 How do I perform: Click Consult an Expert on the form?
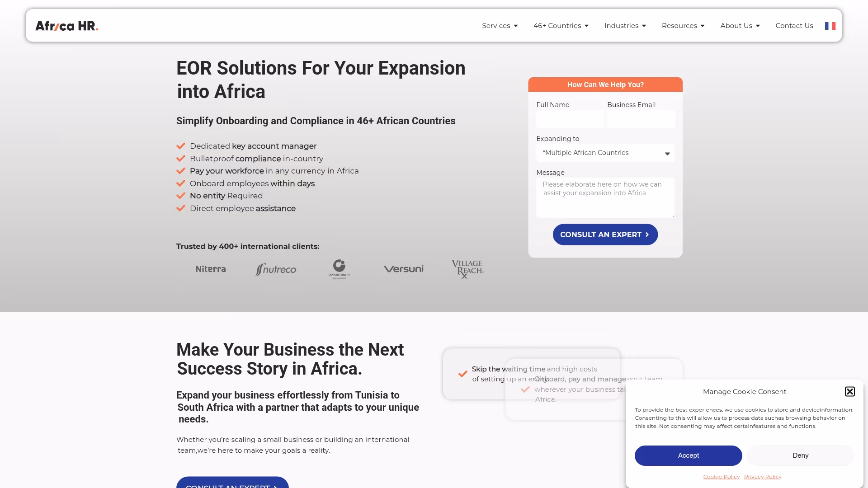click(605, 234)
